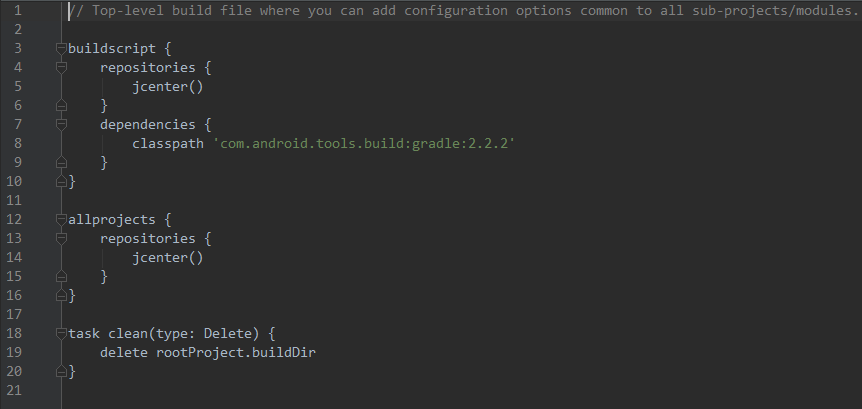
Task: Click the jcenter() call on line 14
Action: pos(168,258)
